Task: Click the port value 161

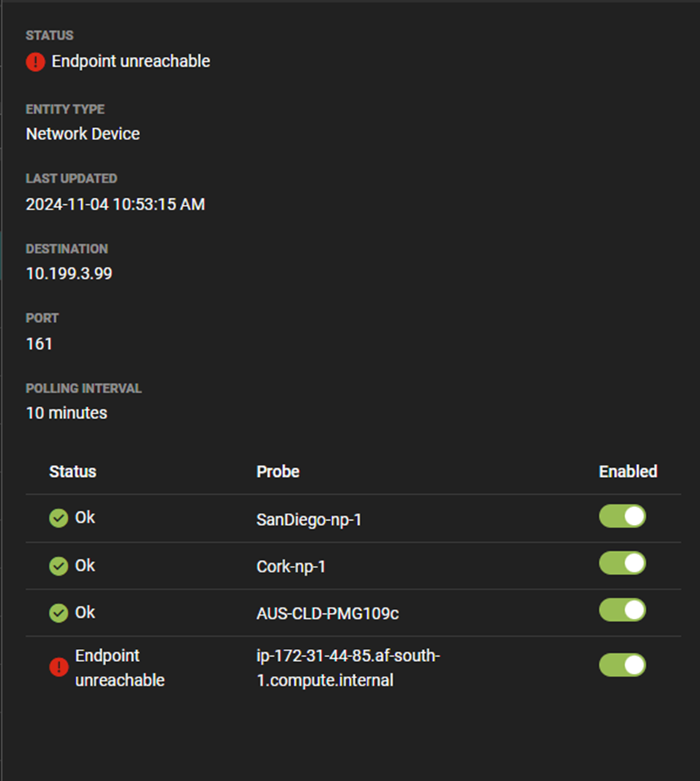Action: 39,344
